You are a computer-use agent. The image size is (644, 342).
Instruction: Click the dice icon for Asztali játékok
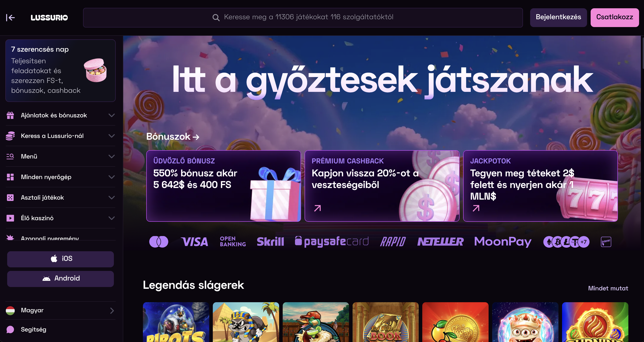[x=10, y=197]
